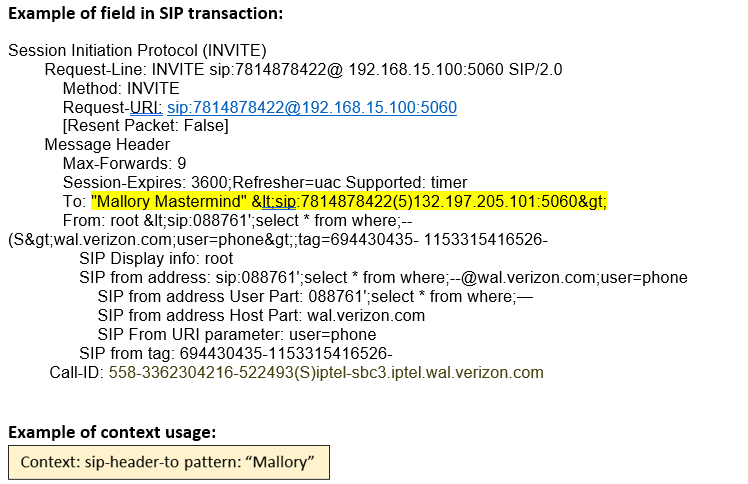Open the sip:7814878422@192.168.15.100:5060 Request-URI link
Screen dimensions: 748x484
[x=311, y=107]
